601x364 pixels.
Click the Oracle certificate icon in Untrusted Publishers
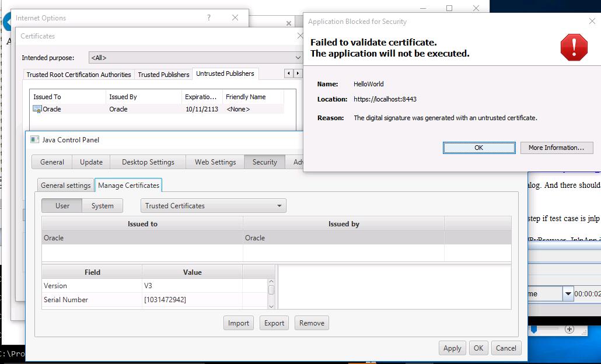pyautogui.click(x=37, y=109)
